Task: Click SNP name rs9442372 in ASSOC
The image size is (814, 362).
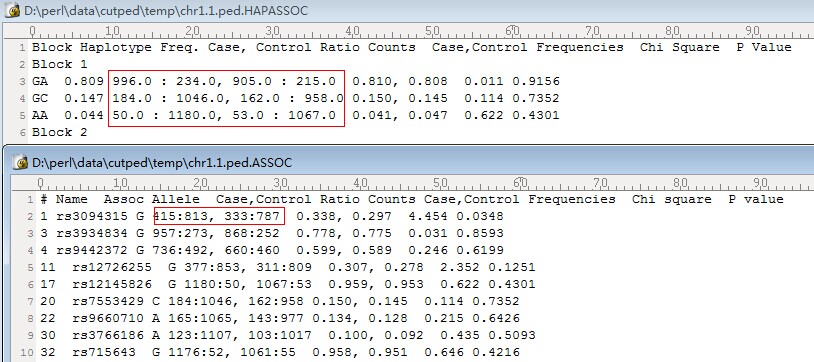Action: click(92, 250)
